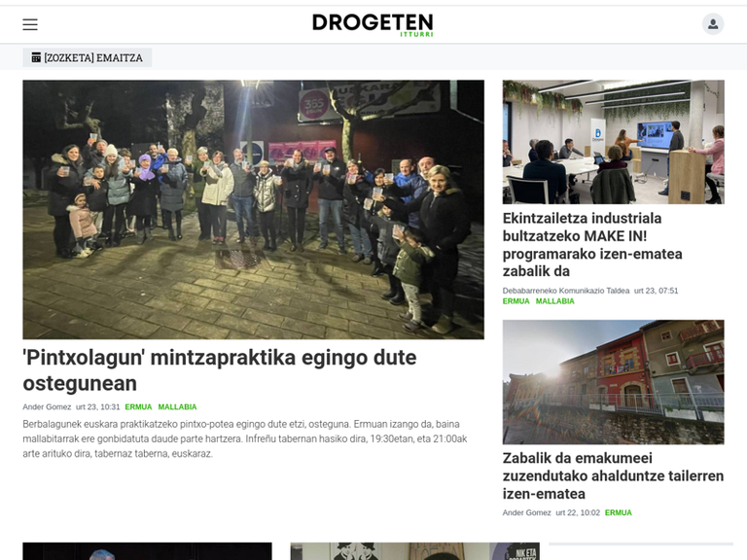Open the Zabalik da emakumeei headline

[x=613, y=475]
